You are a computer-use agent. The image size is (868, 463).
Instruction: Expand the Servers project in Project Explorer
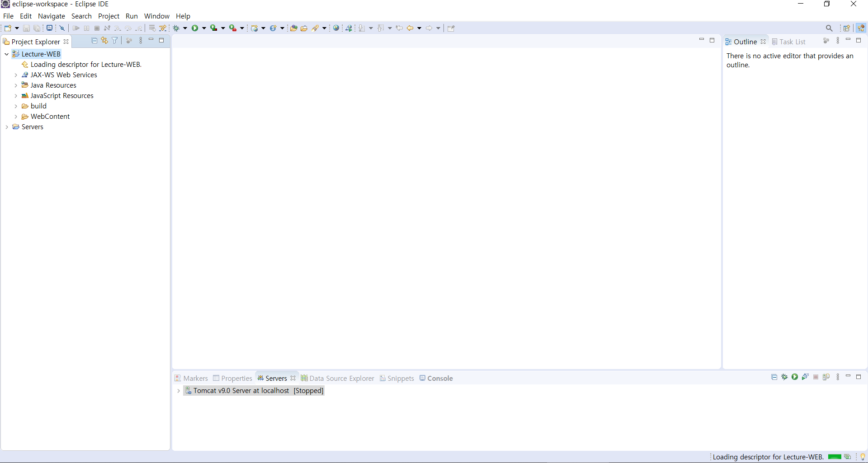tap(7, 127)
